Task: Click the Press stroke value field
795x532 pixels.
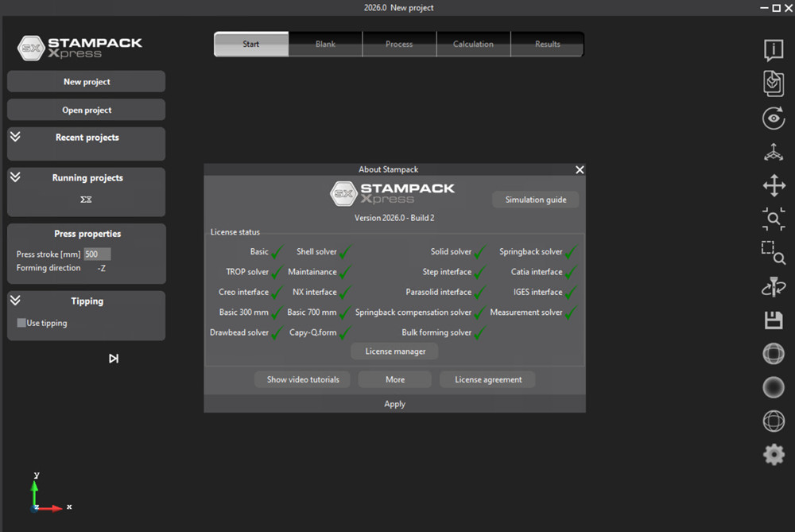Action: [x=97, y=254]
